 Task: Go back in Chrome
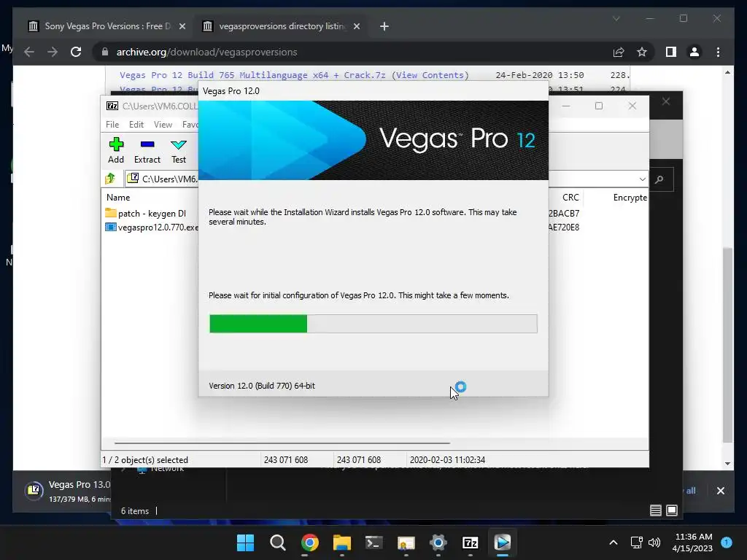(29, 52)
